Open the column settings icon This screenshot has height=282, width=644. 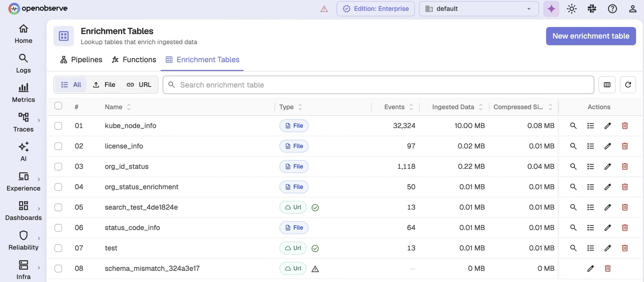(x=607, y=85)
